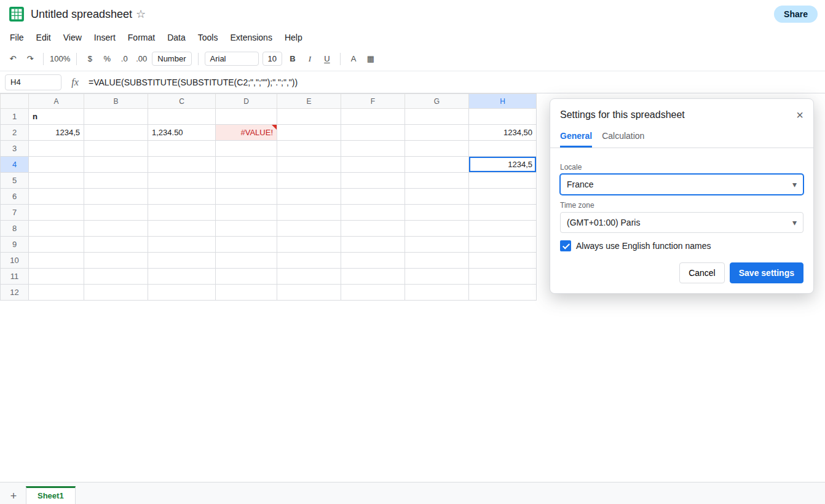Open the Extensions menu
This screenshot has height=504, width=825.
click(251, 37)
